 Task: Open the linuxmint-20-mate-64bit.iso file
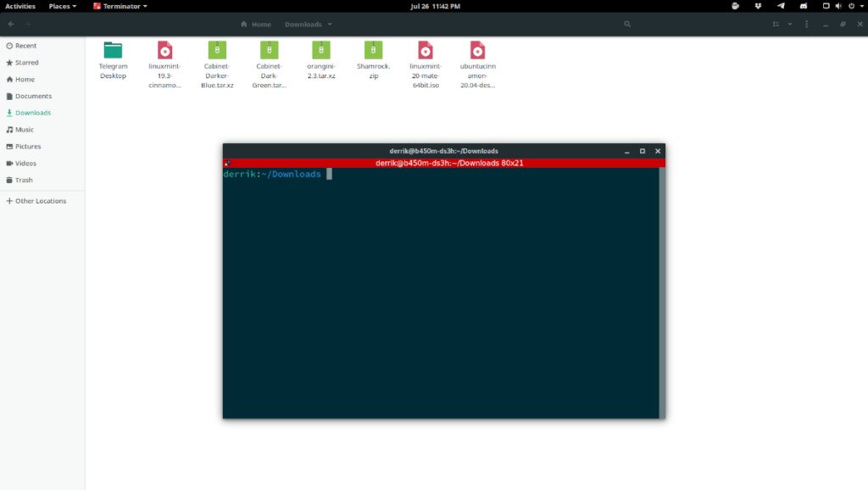[x=425, y=51]
